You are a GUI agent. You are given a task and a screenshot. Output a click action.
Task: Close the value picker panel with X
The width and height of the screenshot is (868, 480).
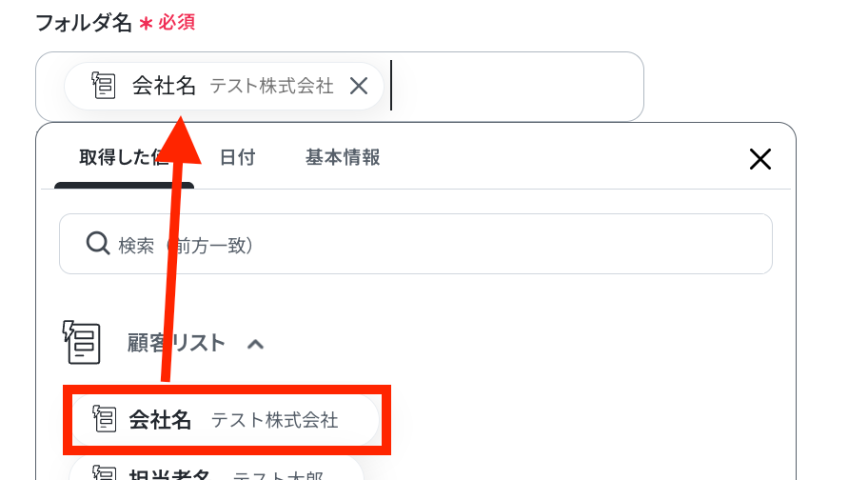(760, 159)
